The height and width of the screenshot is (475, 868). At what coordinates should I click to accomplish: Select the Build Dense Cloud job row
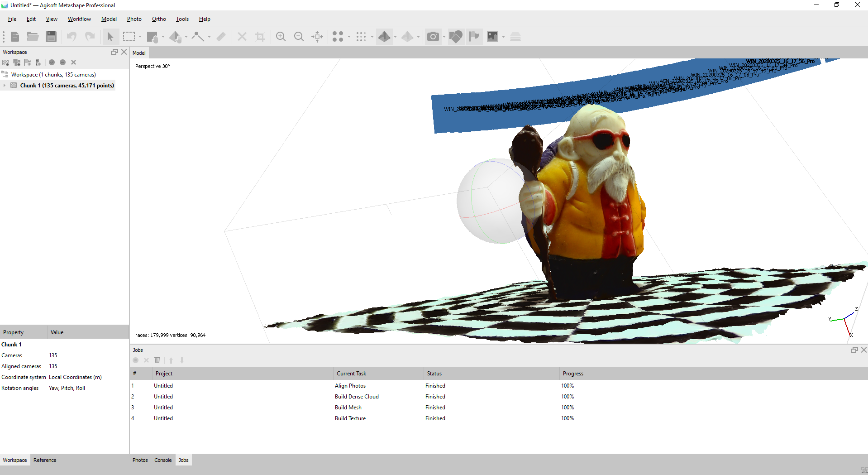499,397
